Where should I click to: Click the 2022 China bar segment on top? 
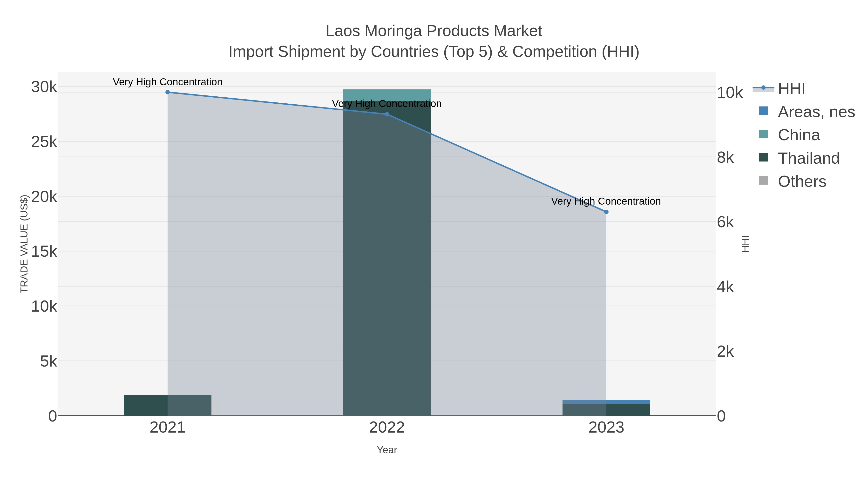coord(387,95)
